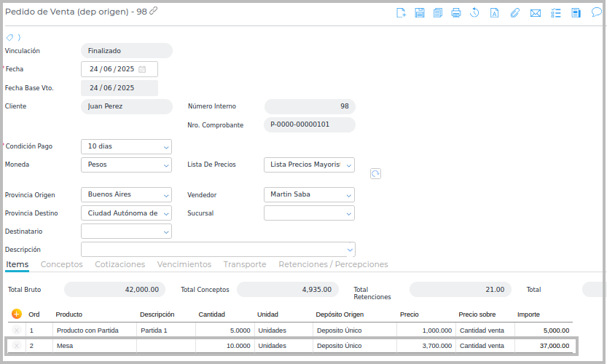Open the Provincia Origen dropdown
The width and height of the screenshot is (607, 364).
pos(165,195)
